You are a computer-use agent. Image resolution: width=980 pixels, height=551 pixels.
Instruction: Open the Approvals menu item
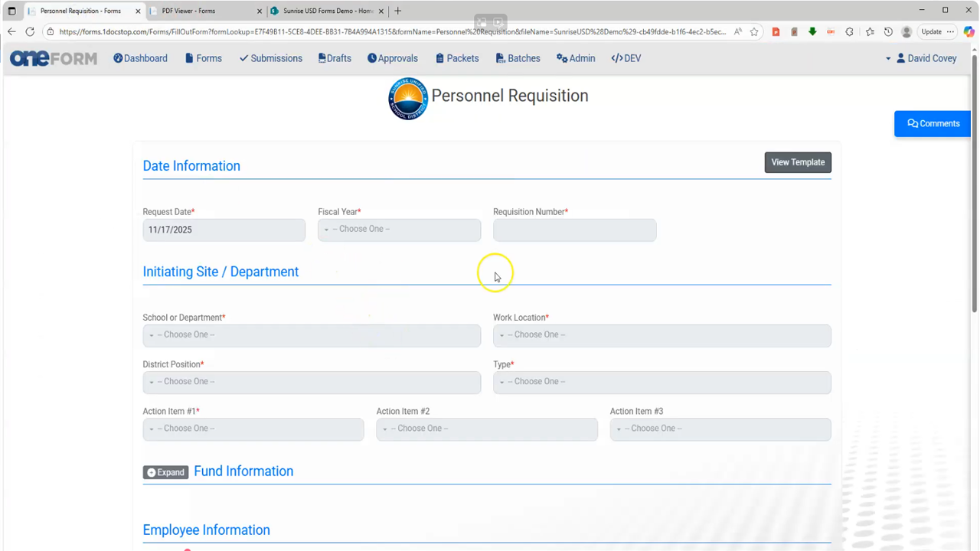pos(392,58)
